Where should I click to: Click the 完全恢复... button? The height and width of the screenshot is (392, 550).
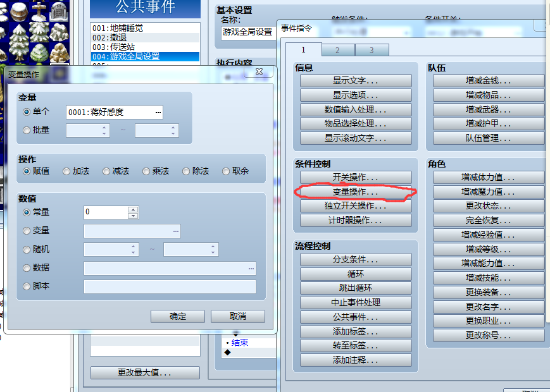pyautogui.click(x=489, y=221)
